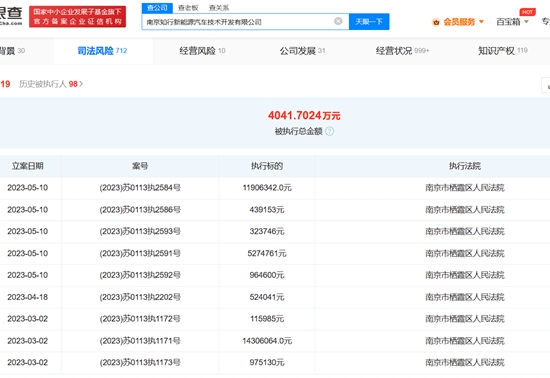Open case (2023)苏0113执2202号
This screenshot has width=550, height=378.
140,297
